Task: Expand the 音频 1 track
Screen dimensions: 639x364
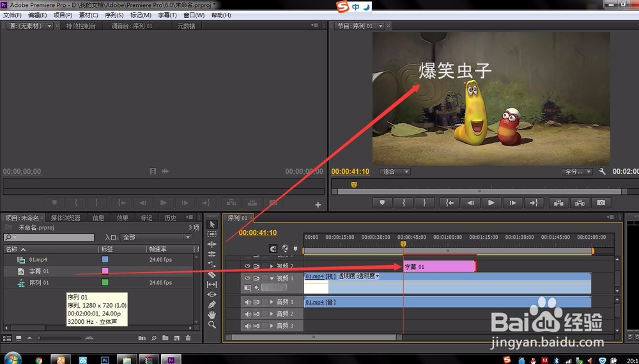Action: 272,301
